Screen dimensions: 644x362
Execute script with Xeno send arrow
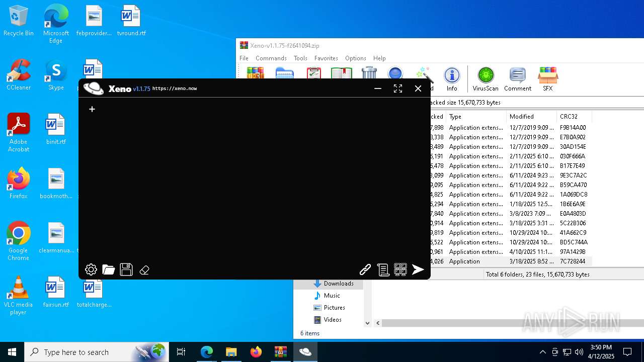pyautogui.click(x=418, y=270)
